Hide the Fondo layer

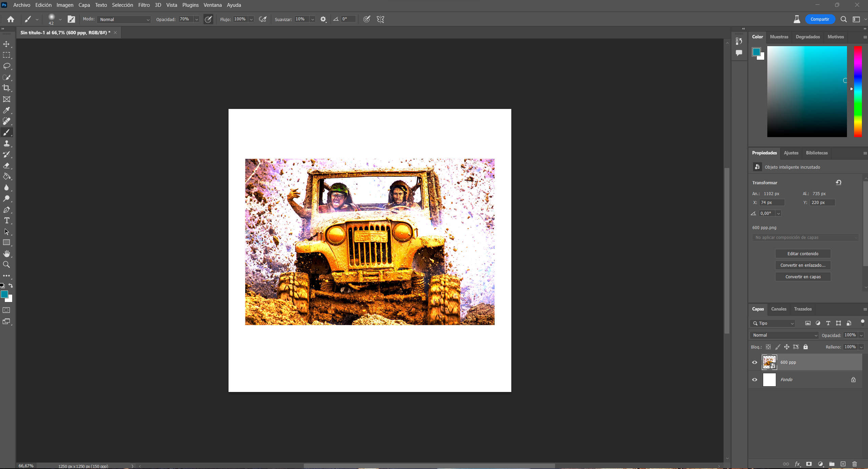754,380
